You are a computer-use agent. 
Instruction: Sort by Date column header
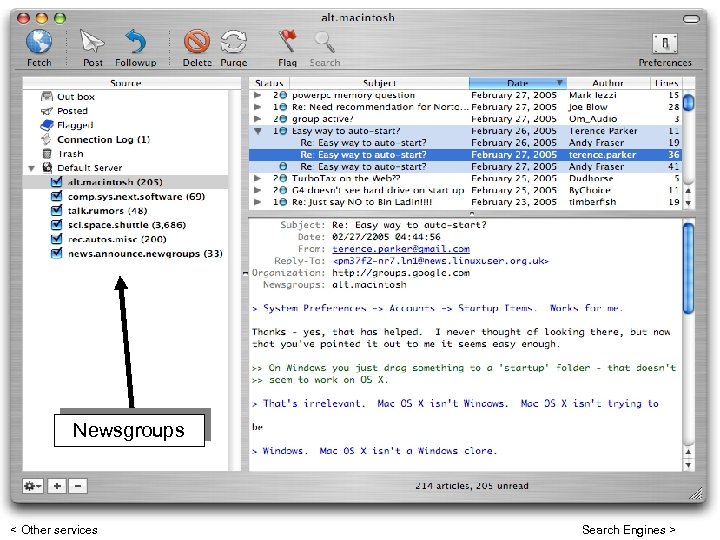tap(518, 83)
